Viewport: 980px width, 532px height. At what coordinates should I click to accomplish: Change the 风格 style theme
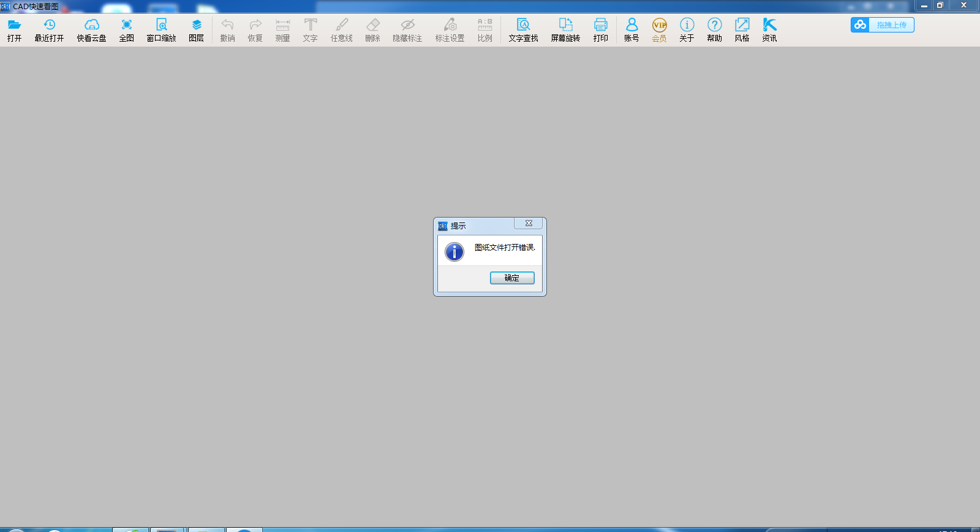pos(742,30)
